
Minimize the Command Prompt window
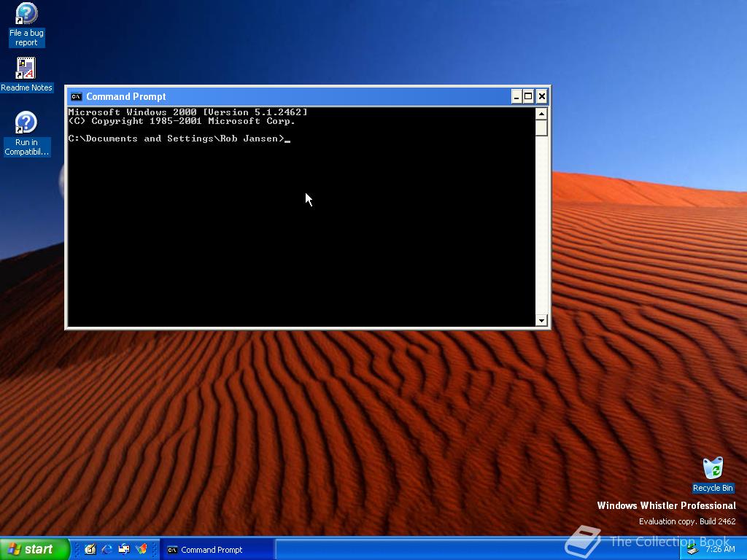pyautogui.click(x=516, y=97)
